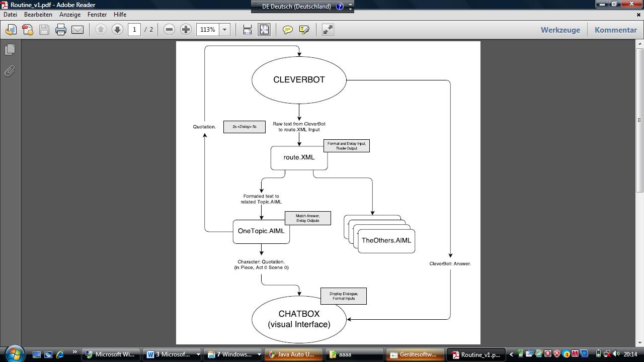
Task: Zoom in with the plus button
Action: [186, 30]
